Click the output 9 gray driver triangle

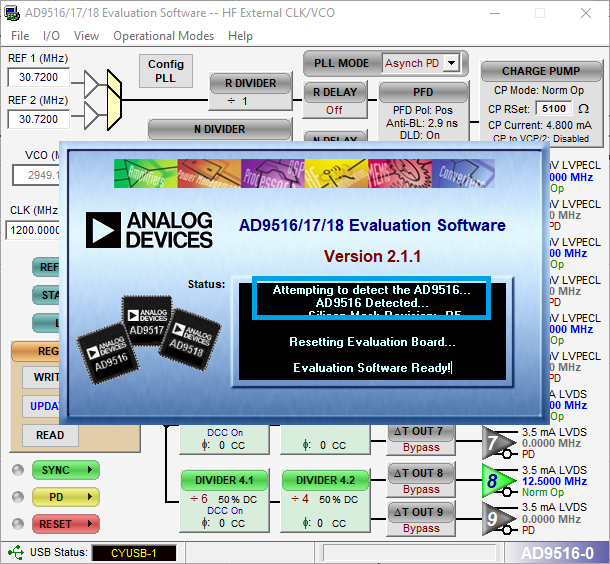click(x=496, y=518)
